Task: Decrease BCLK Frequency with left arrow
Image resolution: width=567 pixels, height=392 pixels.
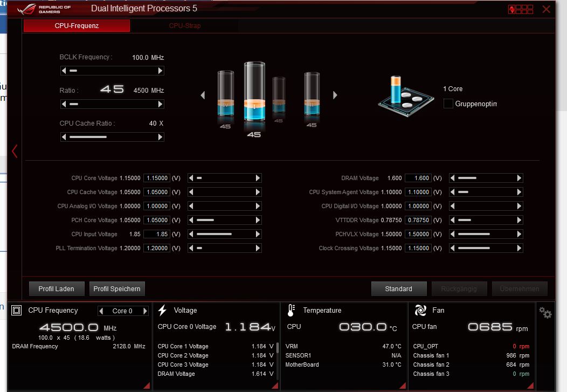Action: (x=64, y=71)
